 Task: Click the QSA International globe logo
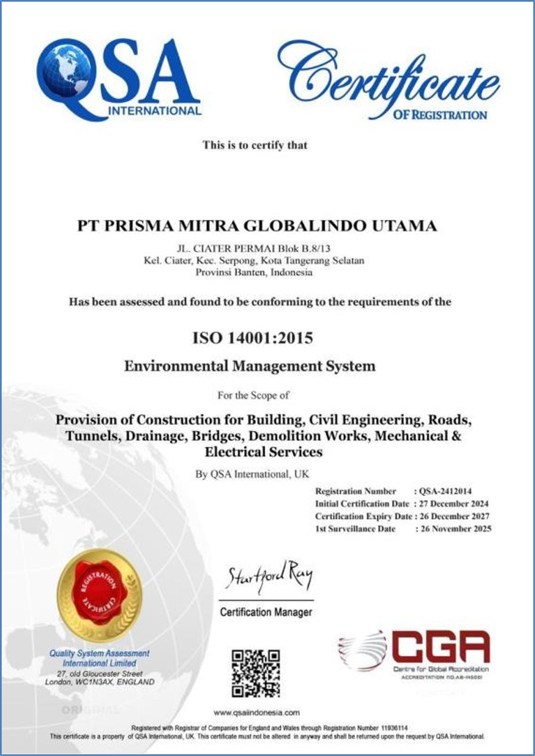click(x=119, y=78)
